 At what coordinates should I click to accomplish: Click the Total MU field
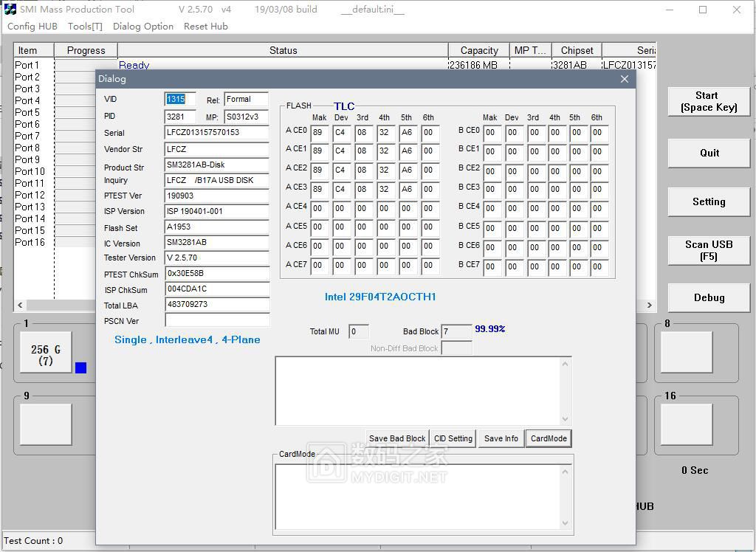(x=358, y=331)
